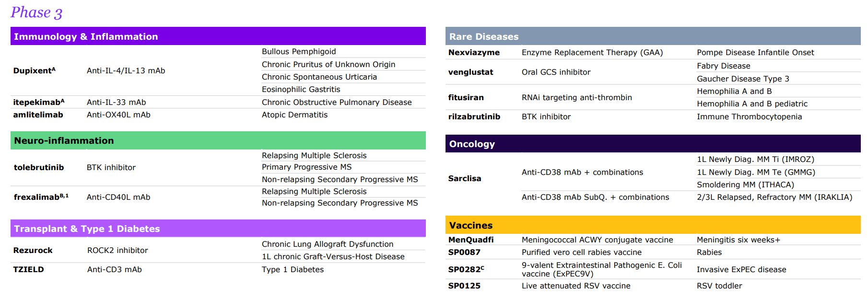Click the Rare Diseases section header

tap(483, 36)
